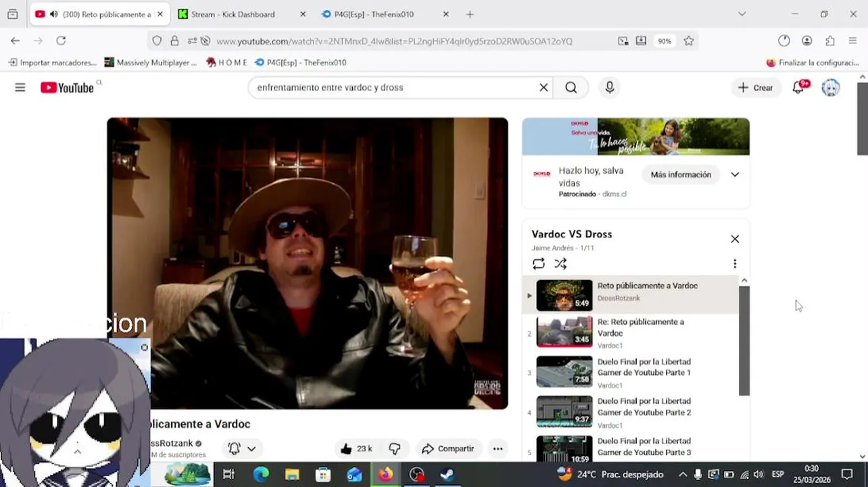Go back with the browser arrow
The height and width of the screenshot is (487, 868).
point(15,41)
